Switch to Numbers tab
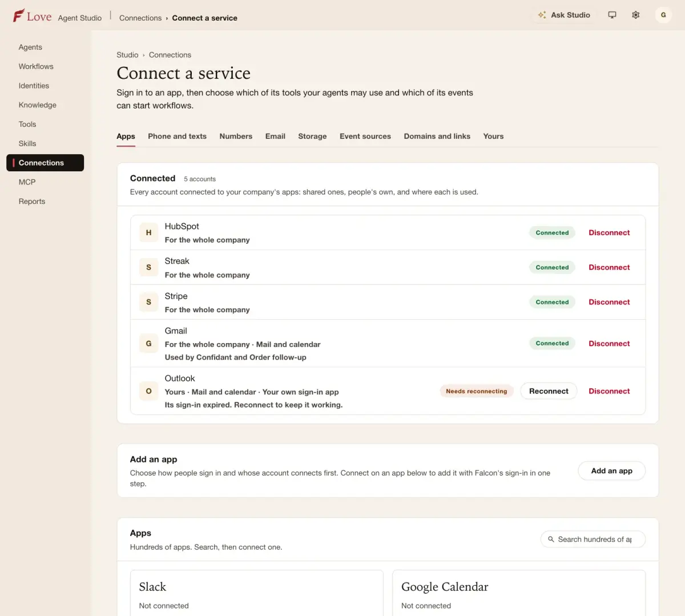The image size is (685, 616). (x=236, y=136)
